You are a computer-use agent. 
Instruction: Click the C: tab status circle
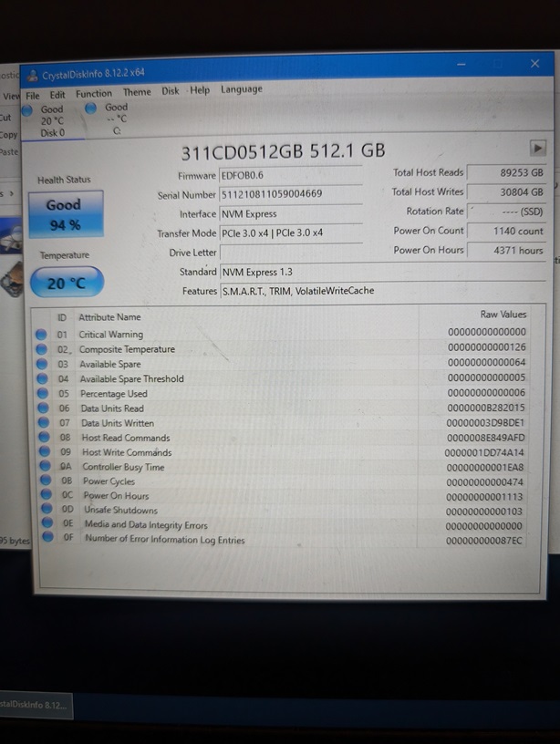coord(91,108)
